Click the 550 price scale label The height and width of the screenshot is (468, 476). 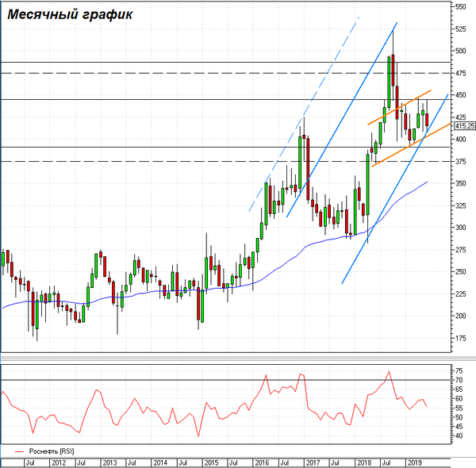[460, 6]
